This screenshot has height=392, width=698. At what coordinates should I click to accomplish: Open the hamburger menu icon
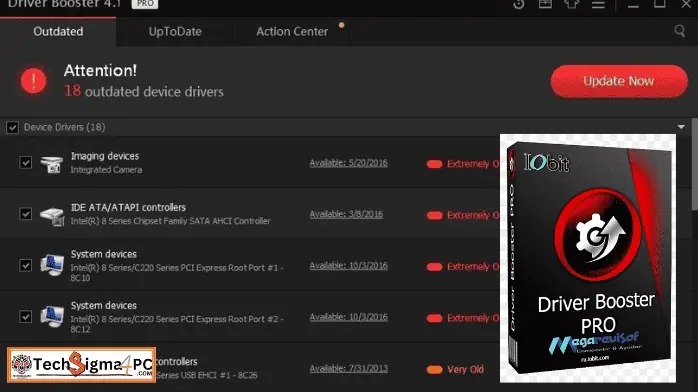pyautogui.click(x=598, y=4)
